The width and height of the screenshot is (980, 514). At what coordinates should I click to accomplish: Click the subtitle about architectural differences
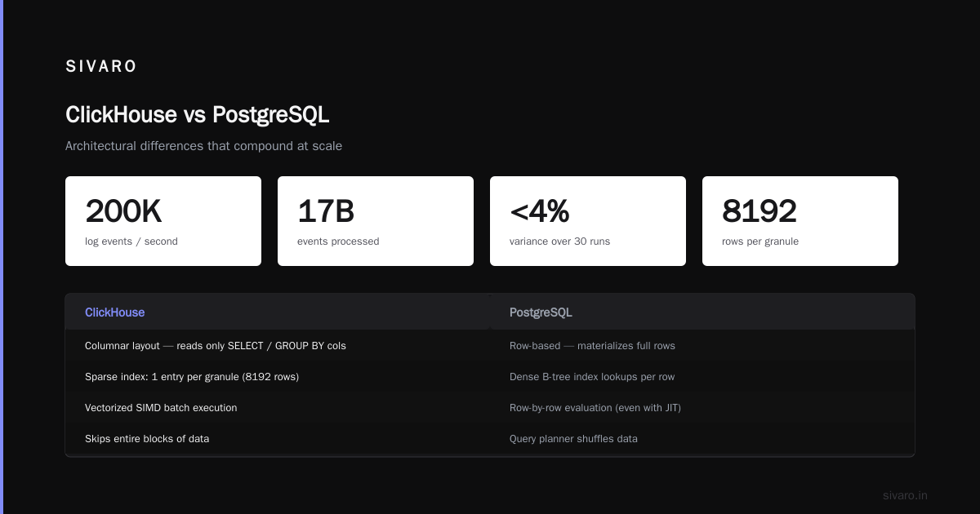point(203,146)
